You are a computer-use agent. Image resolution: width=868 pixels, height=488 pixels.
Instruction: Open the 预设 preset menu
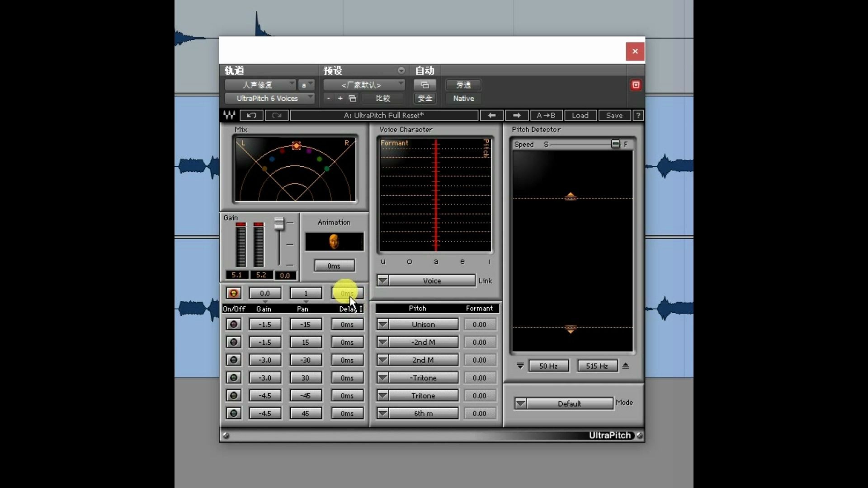pos(333,70)
